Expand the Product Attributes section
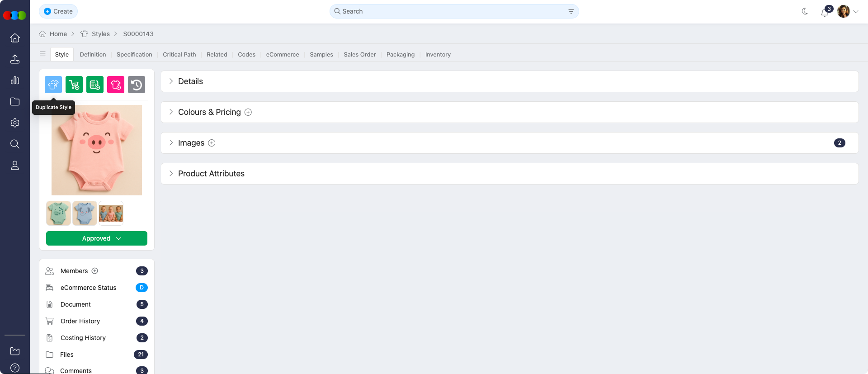The width and height of the screenshot is (868, 374). click(211, 174)
